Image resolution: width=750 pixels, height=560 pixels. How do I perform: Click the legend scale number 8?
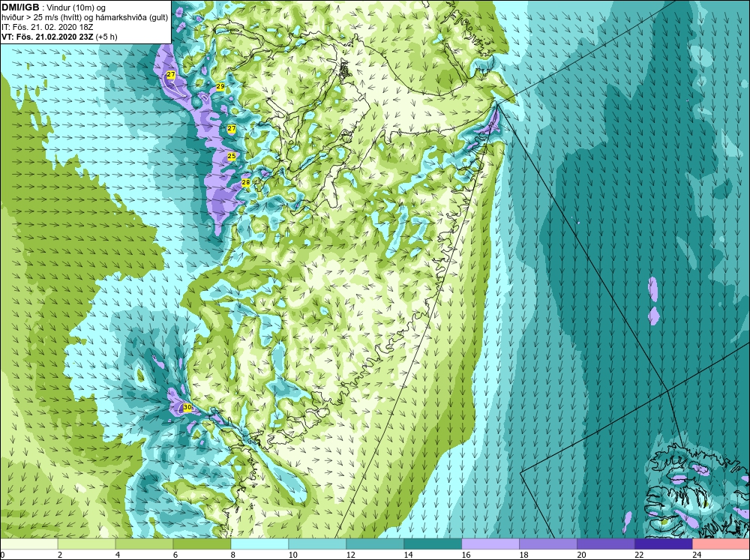tap(233, 555)
